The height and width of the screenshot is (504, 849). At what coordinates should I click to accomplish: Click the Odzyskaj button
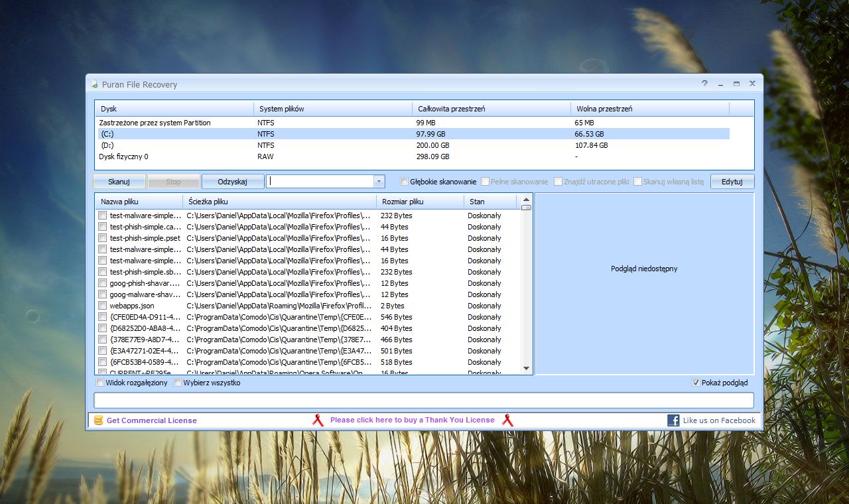point(232,181)
